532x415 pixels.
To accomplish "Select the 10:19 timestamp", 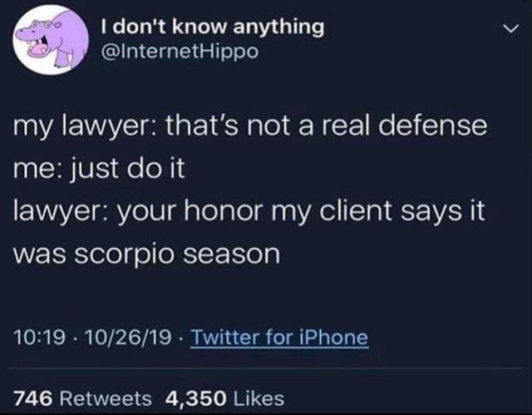I will tap(40, 338).
